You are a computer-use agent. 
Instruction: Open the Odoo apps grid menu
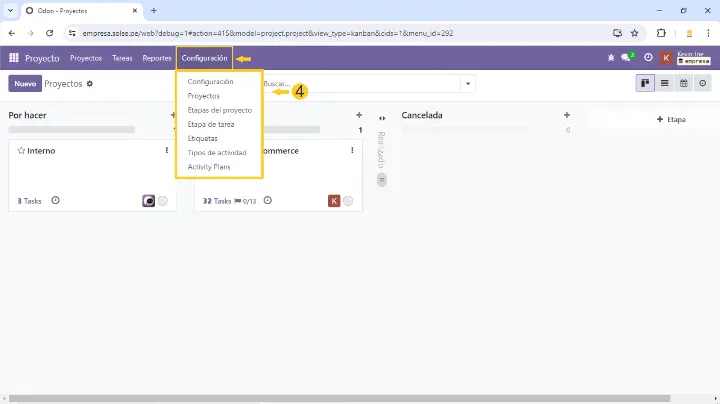click(14, 58)
